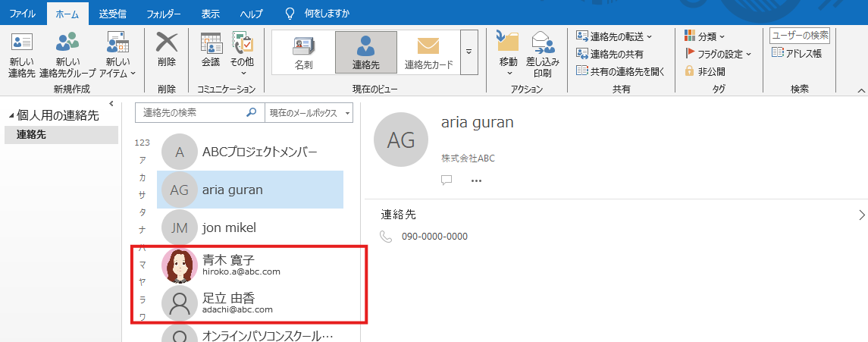Viewport: 868px width, 342px height.
Task: Select オンラインパソコンスクール contact
Action: (250, 334)
